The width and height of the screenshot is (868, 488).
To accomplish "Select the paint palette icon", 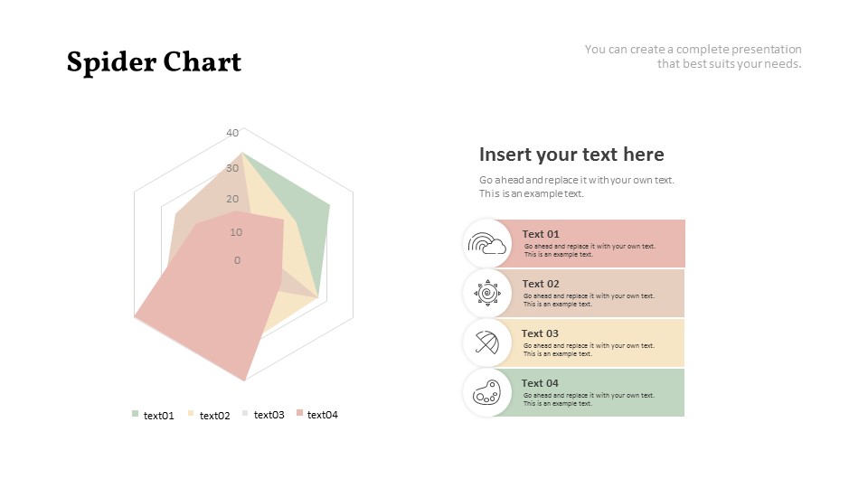I will click(487, 391).
